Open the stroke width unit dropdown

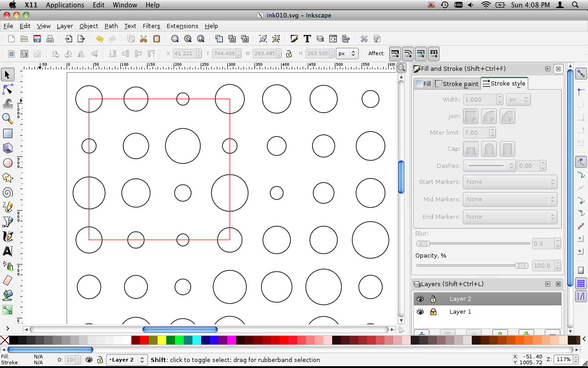[519, 99]
